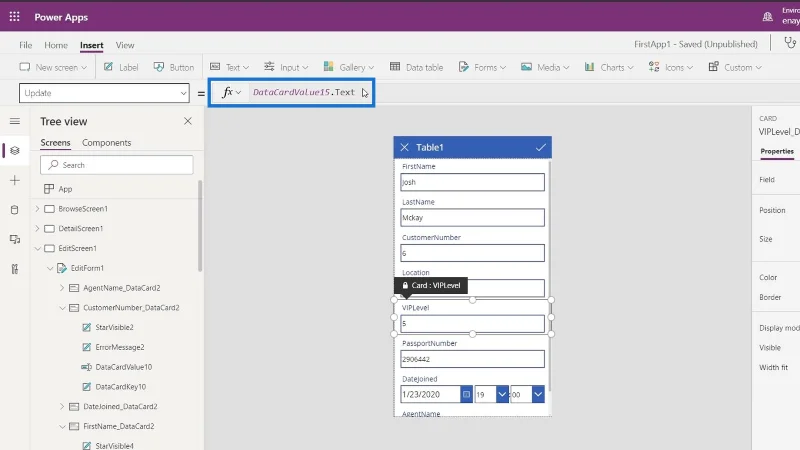
Task: Select StarVisible2 in the tree
Action: tap(114, 328)
